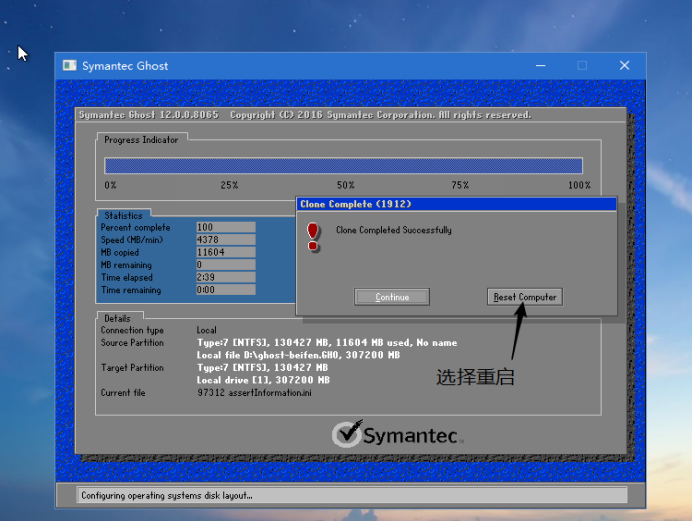Screen dimensions: 692x521
Task: Click the Continue button
Action: (x=391, y=297)
